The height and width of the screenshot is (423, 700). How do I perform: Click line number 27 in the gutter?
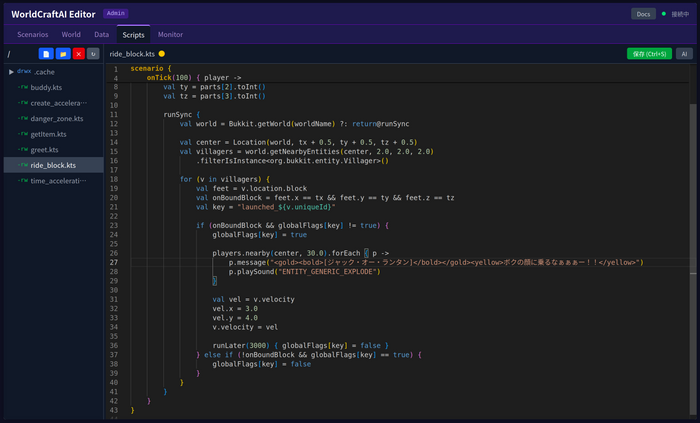[x=114, y=262]
